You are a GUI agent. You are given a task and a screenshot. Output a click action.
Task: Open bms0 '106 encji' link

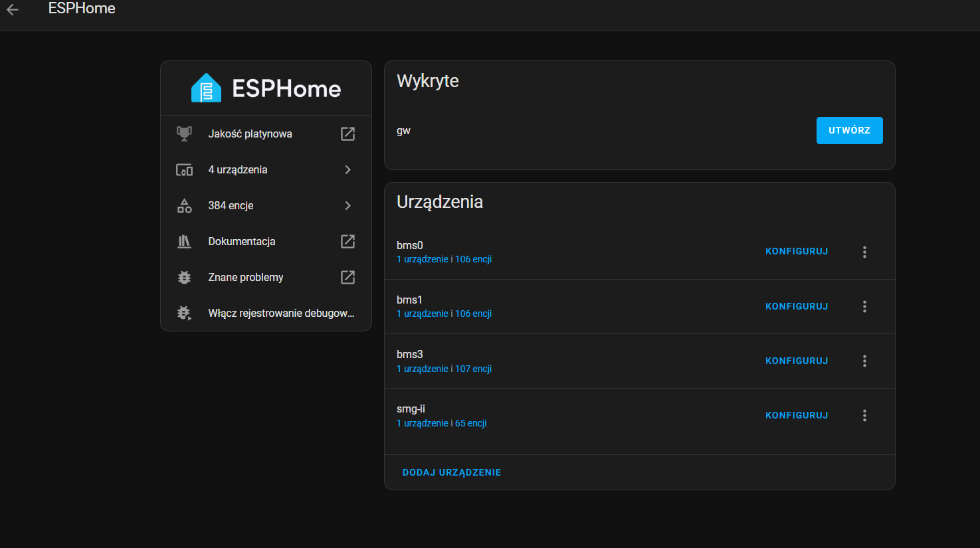pos(473,259)
